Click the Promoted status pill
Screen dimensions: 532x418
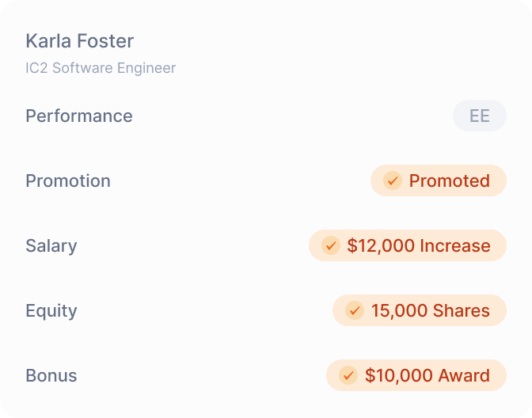point(438,180)
